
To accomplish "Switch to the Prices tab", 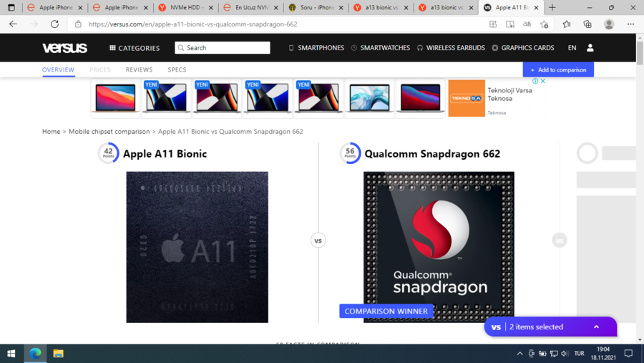I will coord(99,69).
